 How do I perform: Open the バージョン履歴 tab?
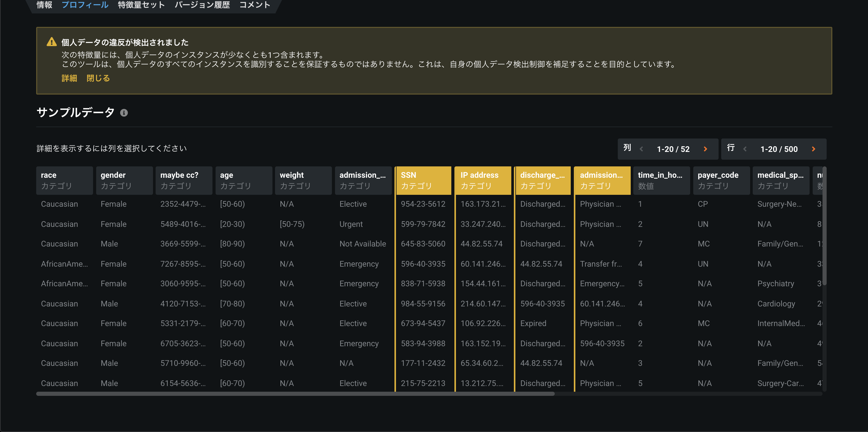point(202,5)
